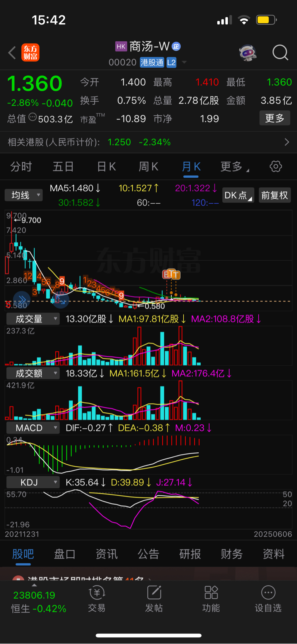The width and height of the screenshot is (297, 644).
Task: Tap the status bar time 15:42
Action: [49, 20]
